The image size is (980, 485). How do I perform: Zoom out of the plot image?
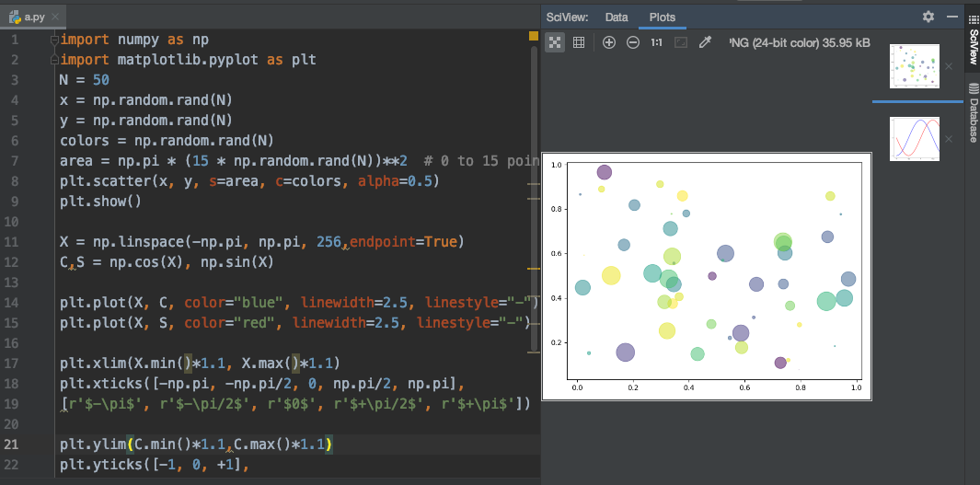[x=633, y=42]
